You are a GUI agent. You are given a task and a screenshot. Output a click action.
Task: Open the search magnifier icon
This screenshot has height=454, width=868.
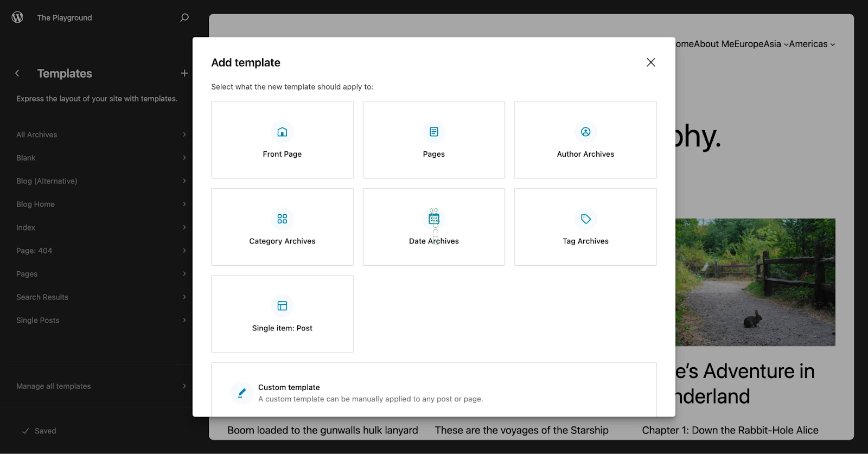tap(184, 17)
